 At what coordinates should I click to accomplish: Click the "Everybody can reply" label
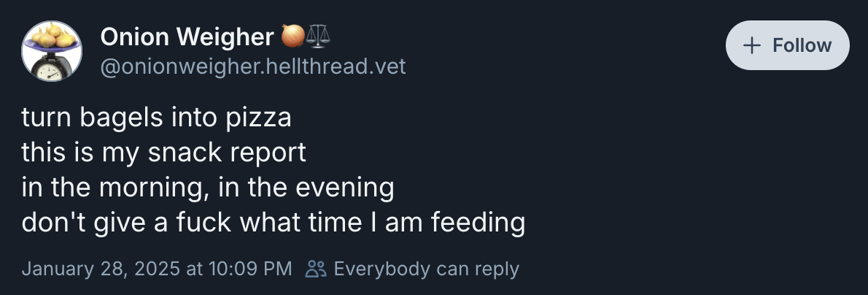(x=426, y=269)
